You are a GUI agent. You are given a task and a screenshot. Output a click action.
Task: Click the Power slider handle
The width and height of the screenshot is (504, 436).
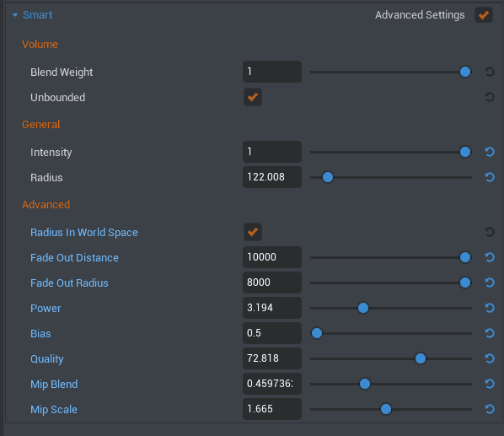click(x=363, y=308)
